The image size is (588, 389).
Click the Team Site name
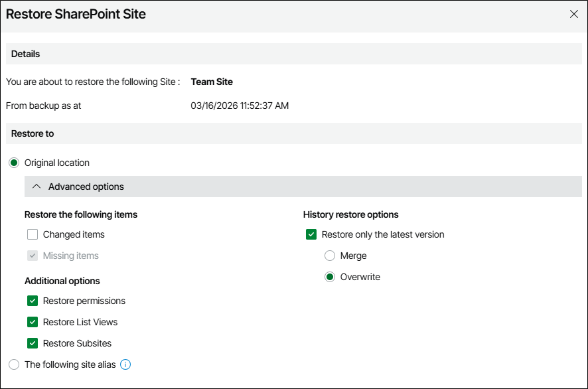(212, 82)
